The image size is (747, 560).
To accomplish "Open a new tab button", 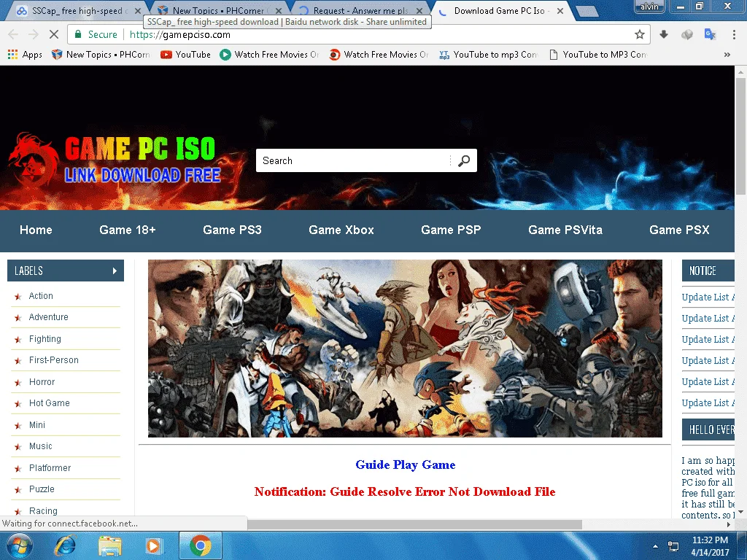I will [x=587, y=11].
